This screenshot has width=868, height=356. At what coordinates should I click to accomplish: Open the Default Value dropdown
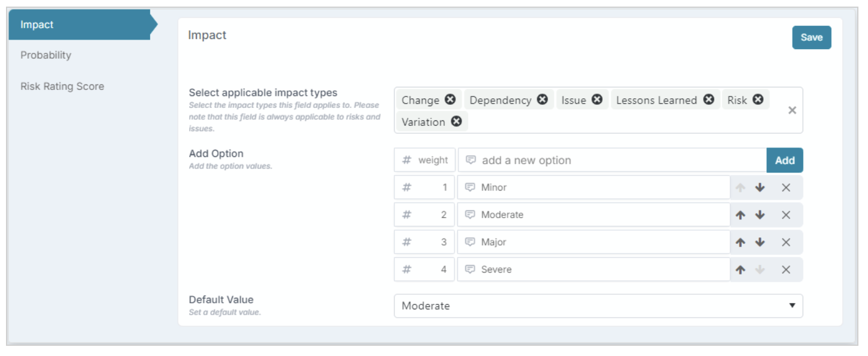click(599, 306)
